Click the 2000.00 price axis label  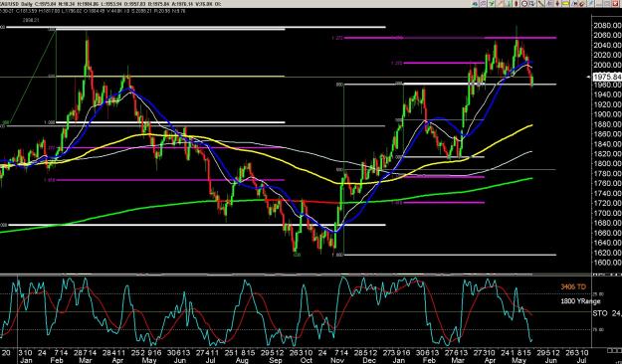click(607, 65)
